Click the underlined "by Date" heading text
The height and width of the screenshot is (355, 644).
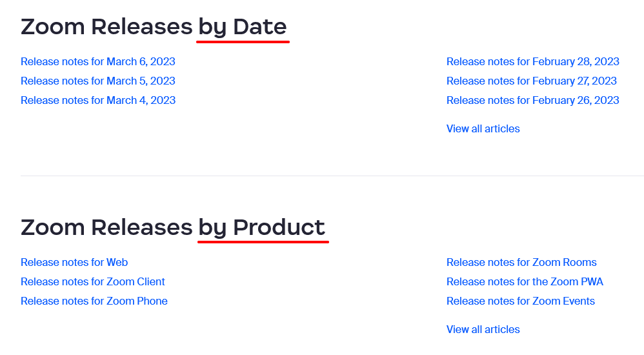242,27
